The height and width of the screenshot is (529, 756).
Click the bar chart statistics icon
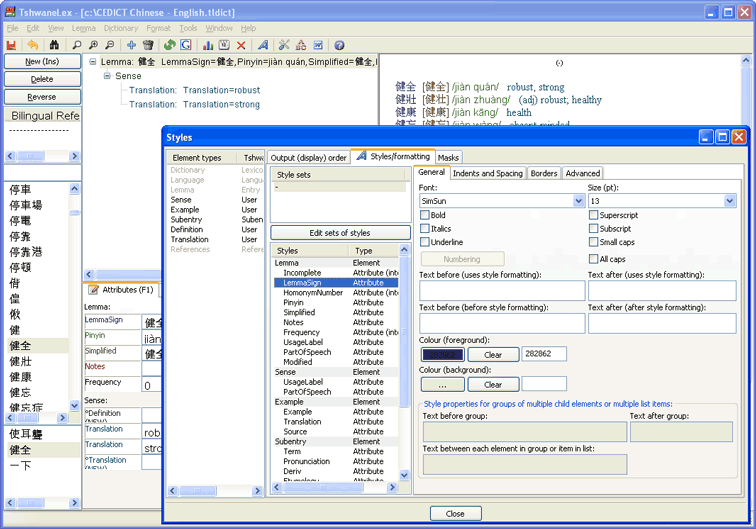point(207,45)
